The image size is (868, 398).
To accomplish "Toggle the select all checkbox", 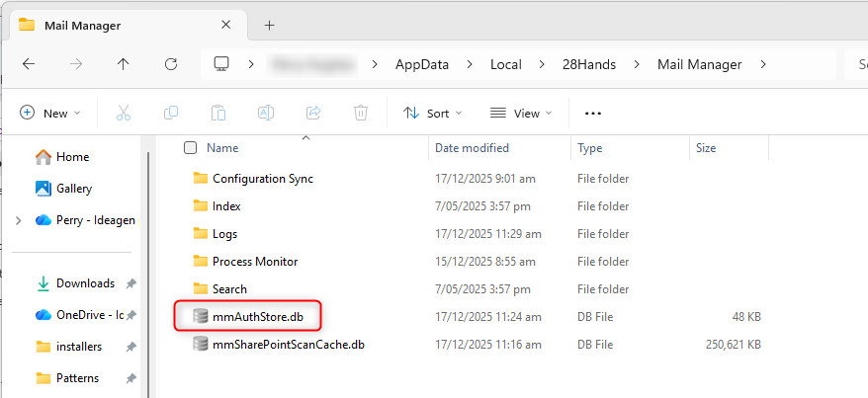I will (x=191, y=148).
